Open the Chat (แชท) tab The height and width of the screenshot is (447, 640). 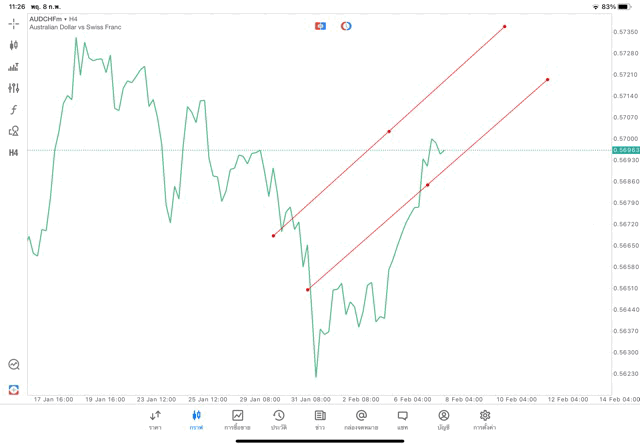pyautogui.click(x=402, y=420)
